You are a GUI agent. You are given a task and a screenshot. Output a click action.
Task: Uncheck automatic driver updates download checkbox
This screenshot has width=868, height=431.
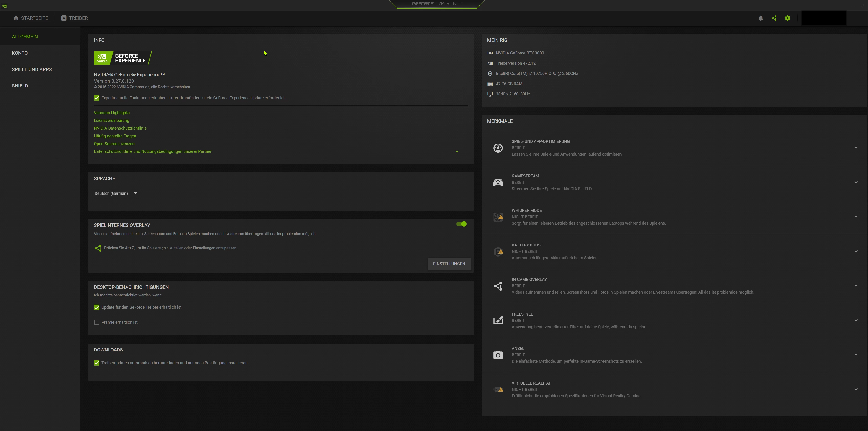[97, 363]
